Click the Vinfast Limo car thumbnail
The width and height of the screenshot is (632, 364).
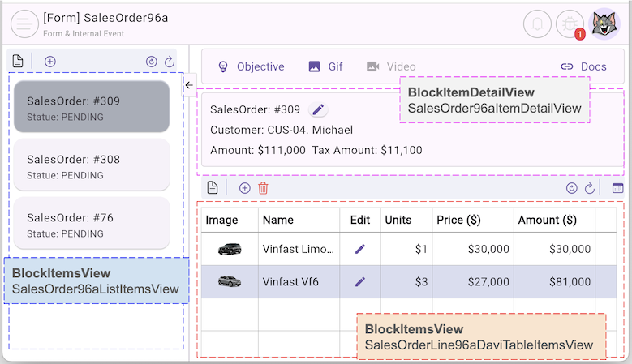(x=230, y=250)
